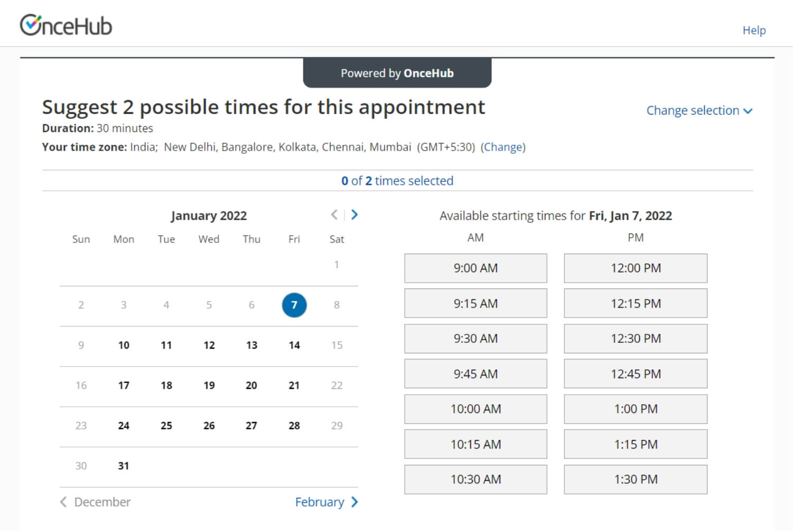Click the Help link
This screenshot has height=532, width=793.
754,30
